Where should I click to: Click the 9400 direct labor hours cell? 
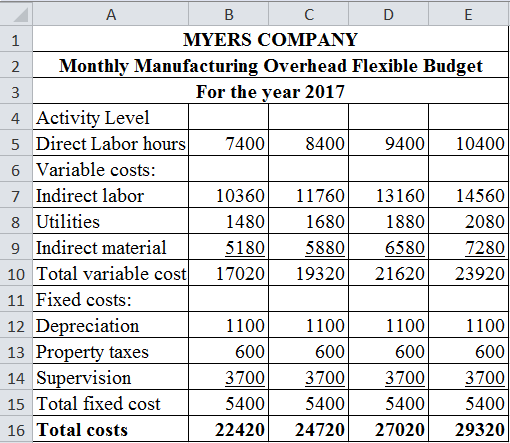pyautogui.click(x=389, y=143)
